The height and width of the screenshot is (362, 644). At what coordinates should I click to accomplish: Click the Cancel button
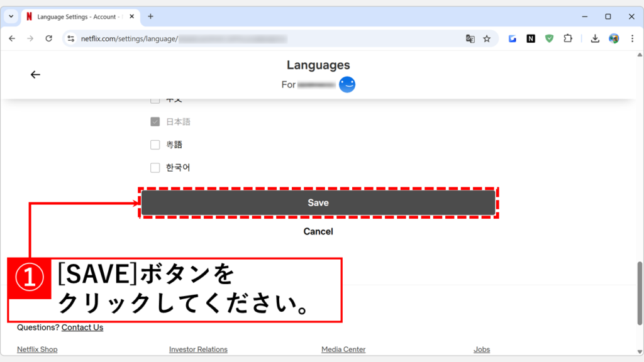point(318,231)
